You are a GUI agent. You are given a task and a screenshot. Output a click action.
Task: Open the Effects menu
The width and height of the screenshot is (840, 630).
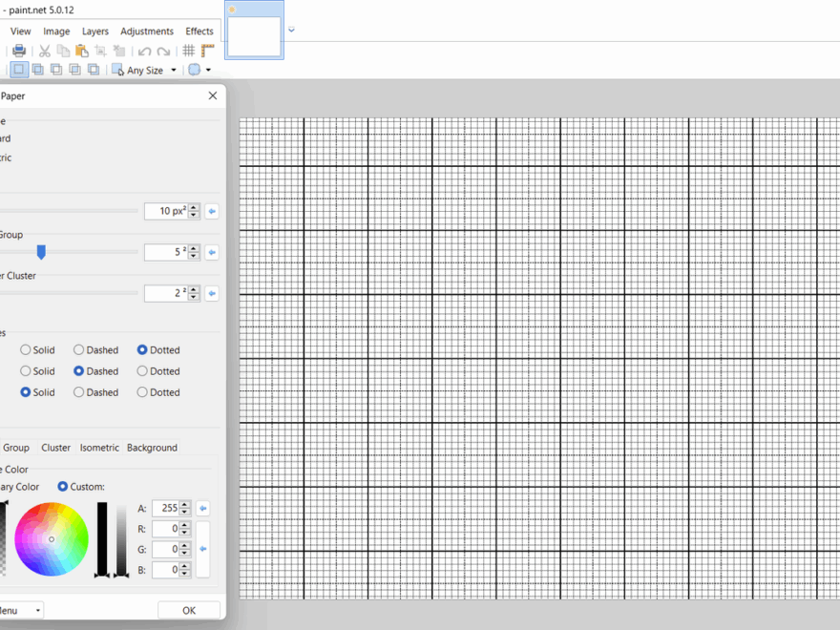199,31
